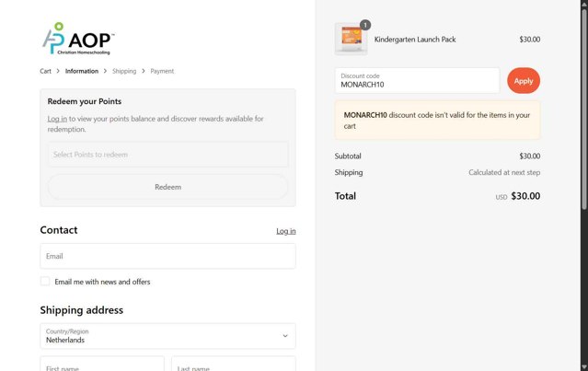
Task: Click the Total $30.00 amount
Action: 525,196
